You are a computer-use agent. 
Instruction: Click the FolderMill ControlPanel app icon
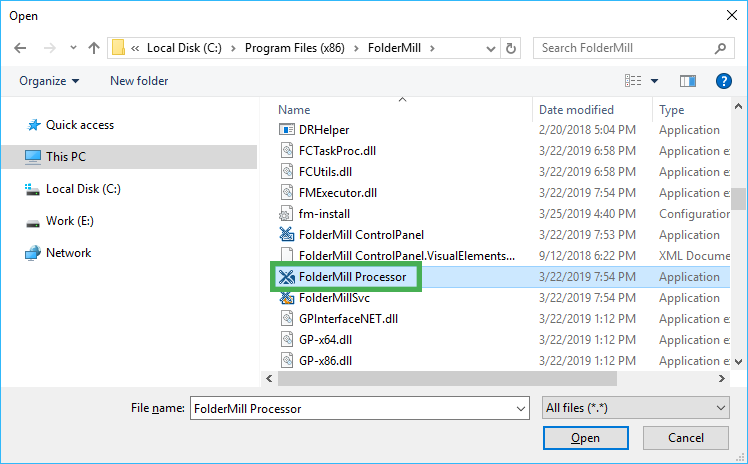pyautogui.click(x=286, y=235)
